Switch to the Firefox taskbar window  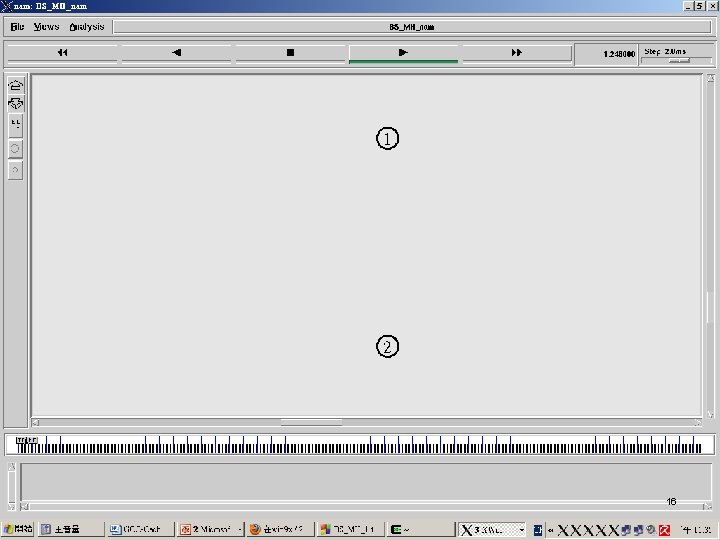point(280,529)
